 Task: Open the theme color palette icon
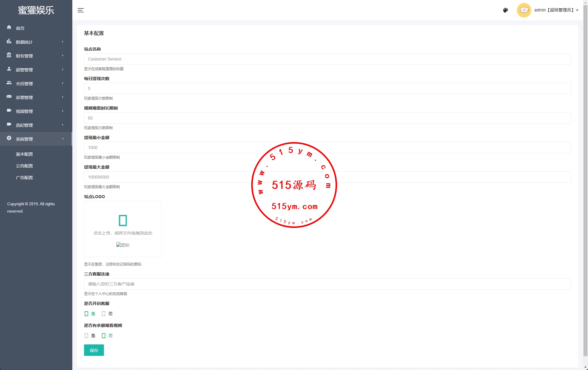(505, 10)
